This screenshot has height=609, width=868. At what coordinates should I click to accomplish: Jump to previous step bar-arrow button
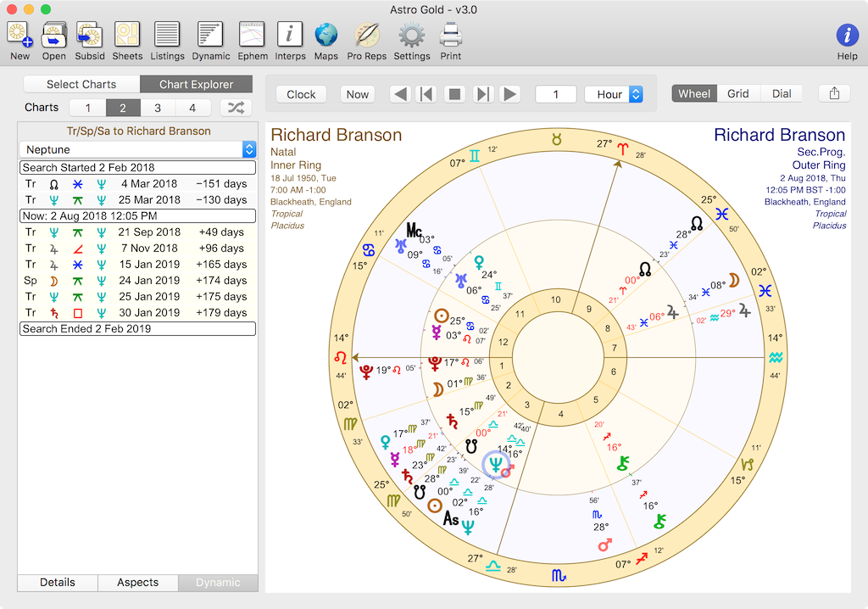point(427,94)
